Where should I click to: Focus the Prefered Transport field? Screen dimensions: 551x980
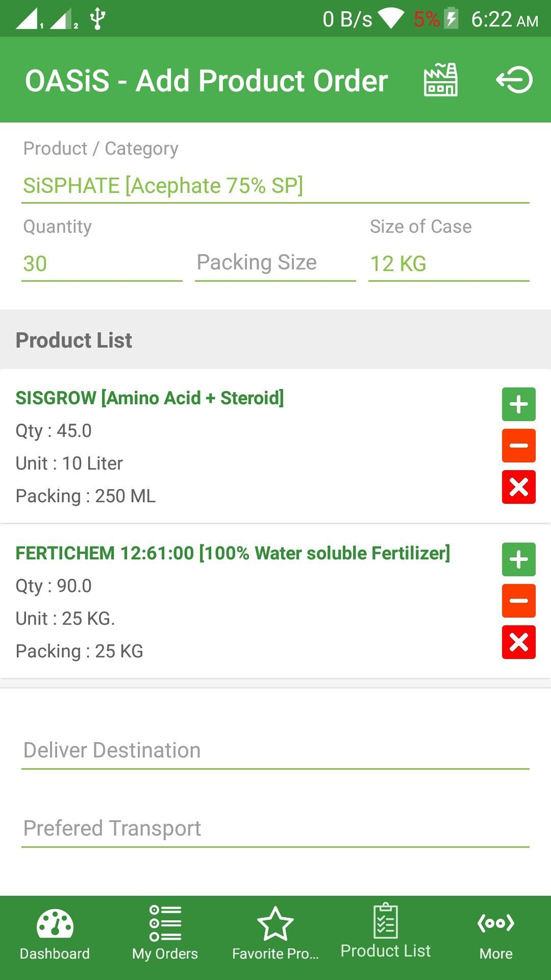[x=275, y=828]
